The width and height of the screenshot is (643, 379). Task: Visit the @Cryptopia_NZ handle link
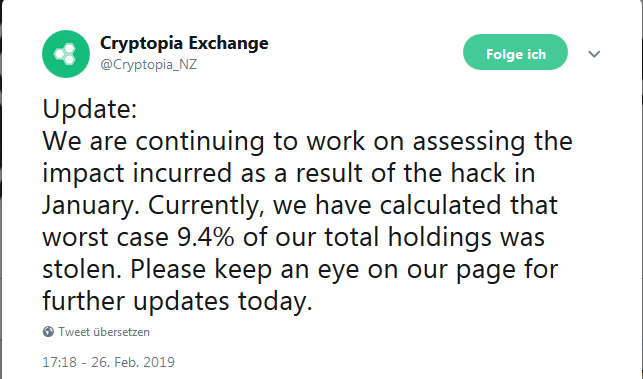coord(148,65)
